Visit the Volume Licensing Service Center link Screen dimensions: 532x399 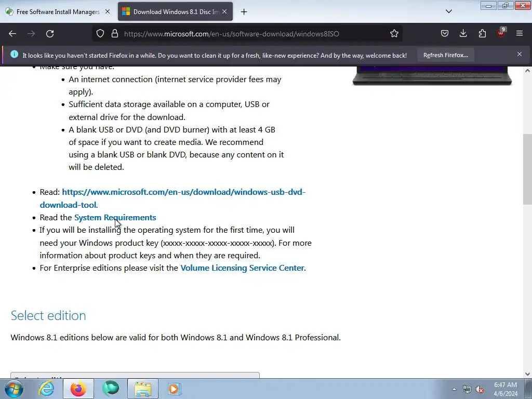point(242,268)
